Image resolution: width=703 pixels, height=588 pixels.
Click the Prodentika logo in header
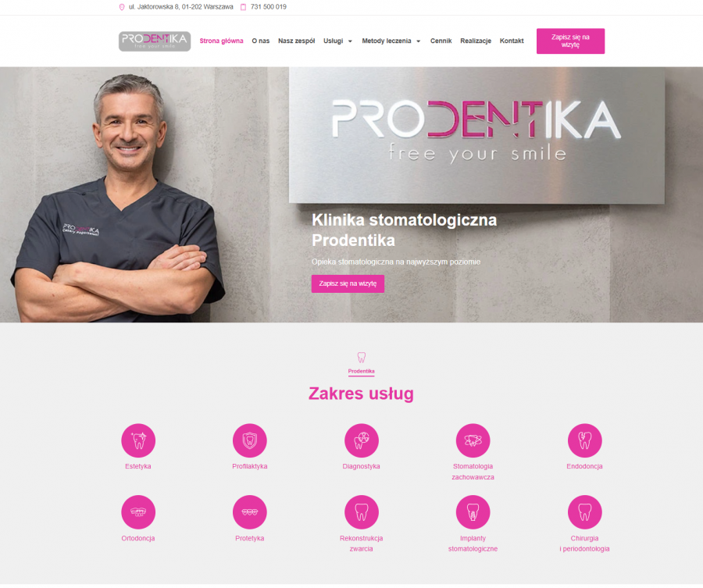(155, 41)
